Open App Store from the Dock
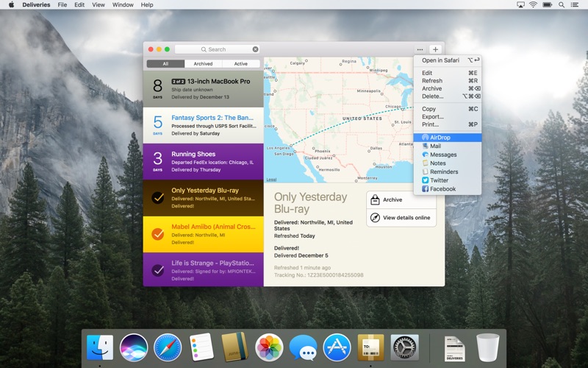588x368 pixels. (337, 347)
